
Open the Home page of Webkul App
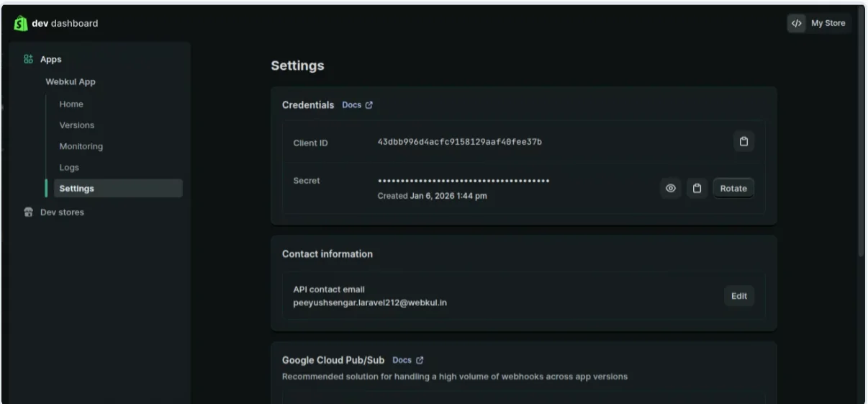pyautogui.click(x=71, y=104)
